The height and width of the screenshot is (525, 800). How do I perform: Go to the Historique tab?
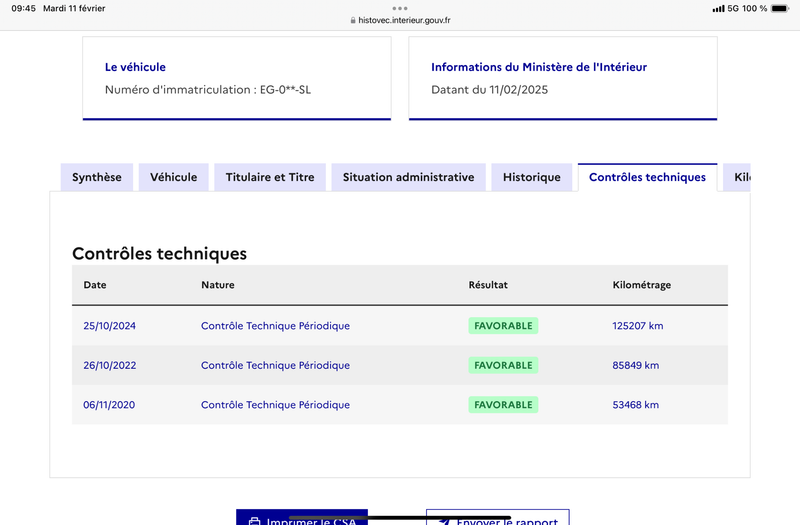532,177
